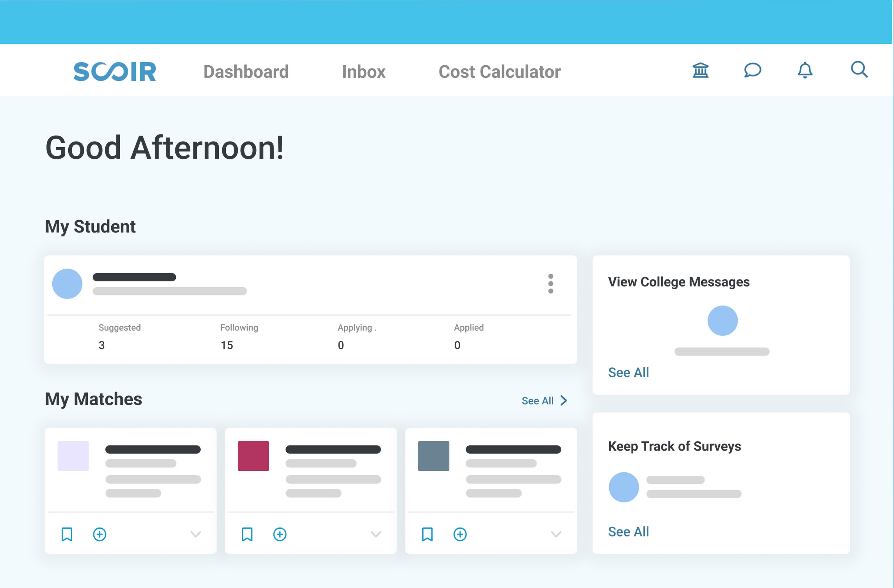Viewport: 894px width, 588px height.
Task: Open the chat messages bubble icon
Action: (752, 70)
